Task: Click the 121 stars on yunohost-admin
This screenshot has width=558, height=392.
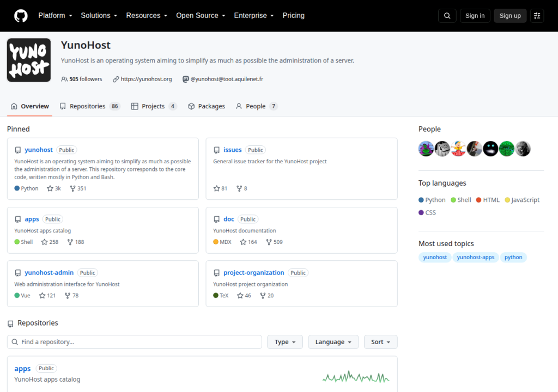Action: [47, 296]
